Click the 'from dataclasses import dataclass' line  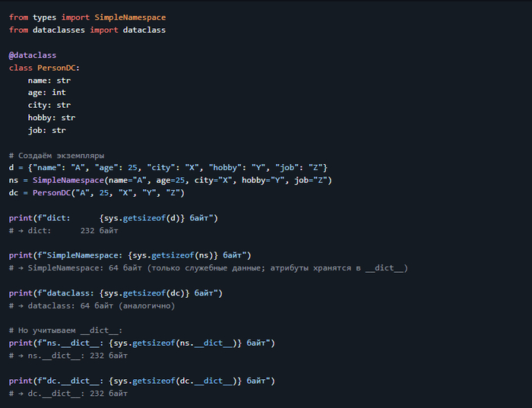pyautogui.click(x=87, y=30)
